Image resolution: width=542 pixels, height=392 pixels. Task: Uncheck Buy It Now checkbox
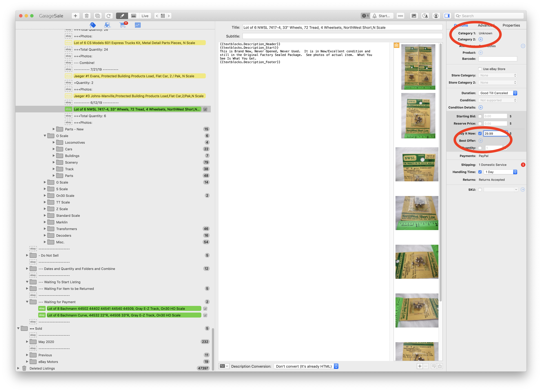tap(480, 134)
